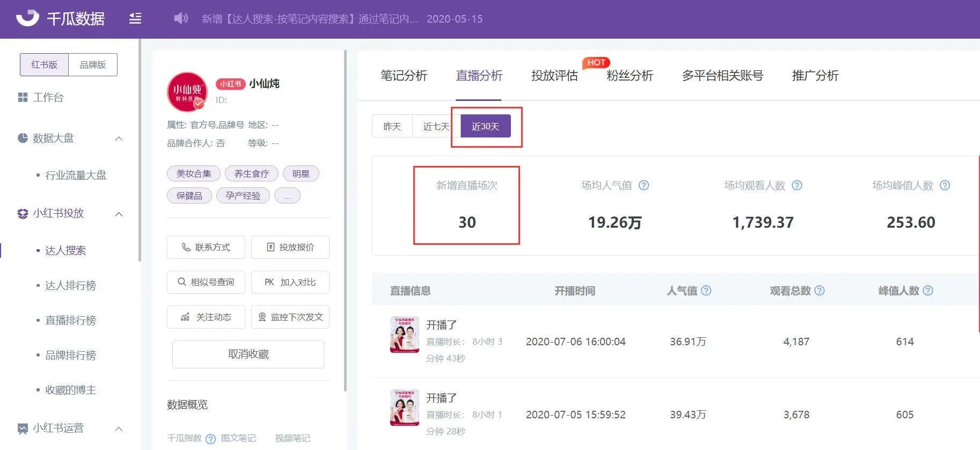Click the monitor icon in 监控下次发文

[x=262, y=317]
